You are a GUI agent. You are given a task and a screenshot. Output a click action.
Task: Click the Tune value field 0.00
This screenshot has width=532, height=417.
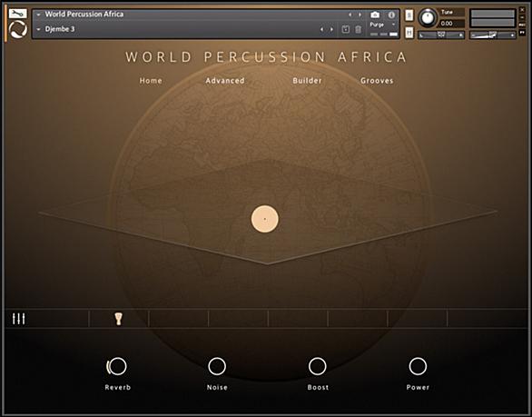point(451,24)
